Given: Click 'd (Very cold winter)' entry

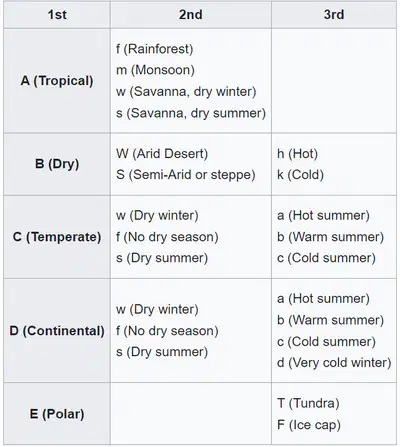Looking at the screenshot, I should click(334, 363).
